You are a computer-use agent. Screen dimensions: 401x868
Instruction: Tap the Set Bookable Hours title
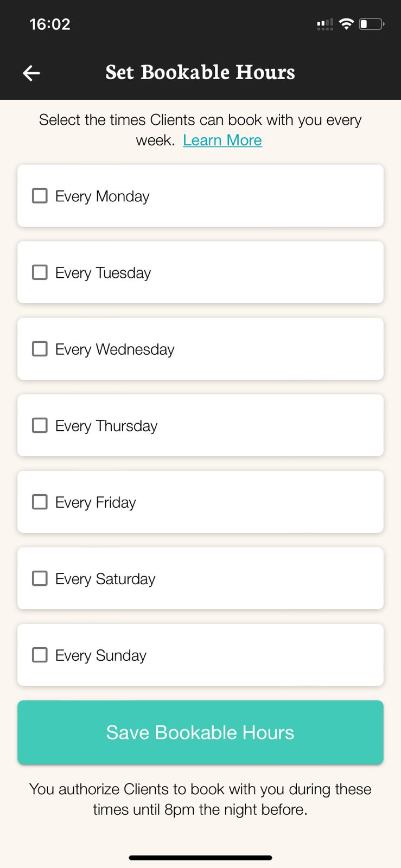200,72
